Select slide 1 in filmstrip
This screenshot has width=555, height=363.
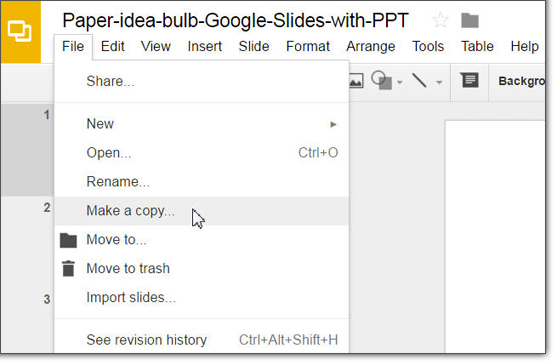click(27, 150)
